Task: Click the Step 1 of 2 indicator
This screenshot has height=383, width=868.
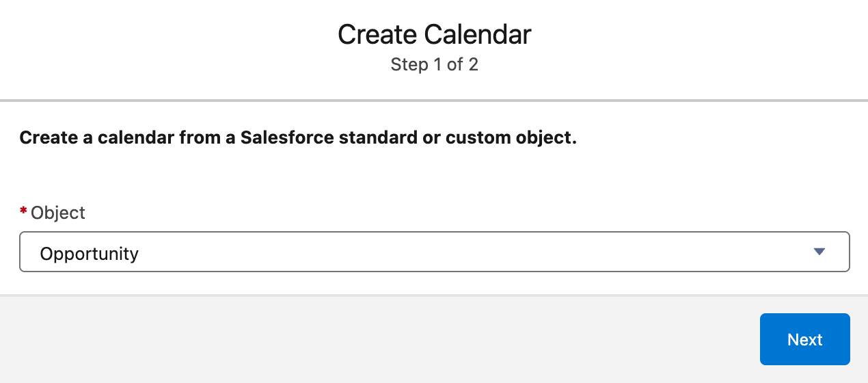Action: coord(434,65)
